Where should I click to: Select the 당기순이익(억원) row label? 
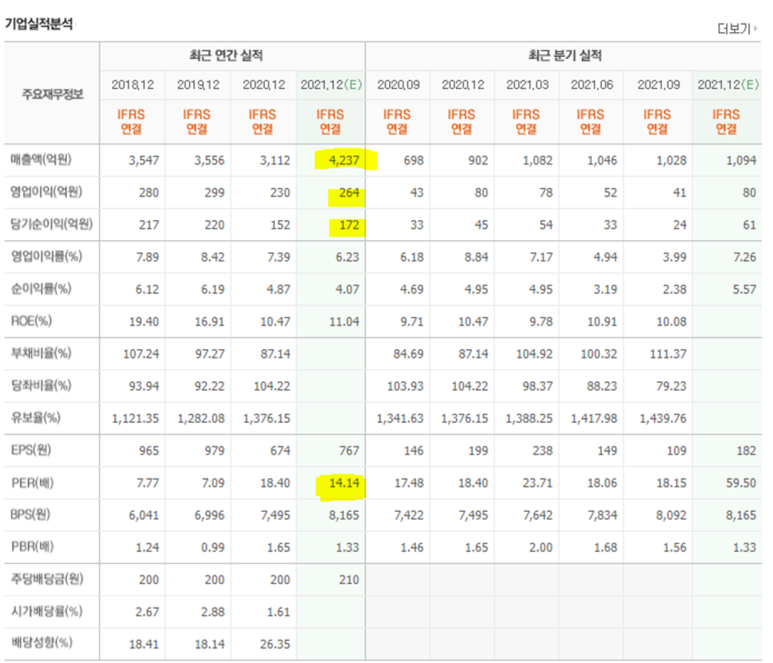tap(52, 224)
